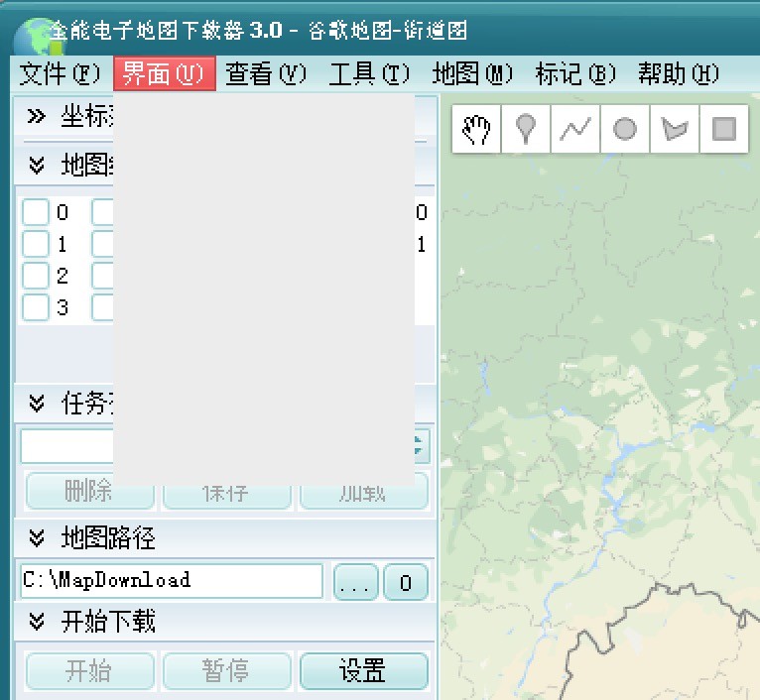The image size is (760, 700).
Task: Check the level 2 checkbox
Action: point(36,276)
